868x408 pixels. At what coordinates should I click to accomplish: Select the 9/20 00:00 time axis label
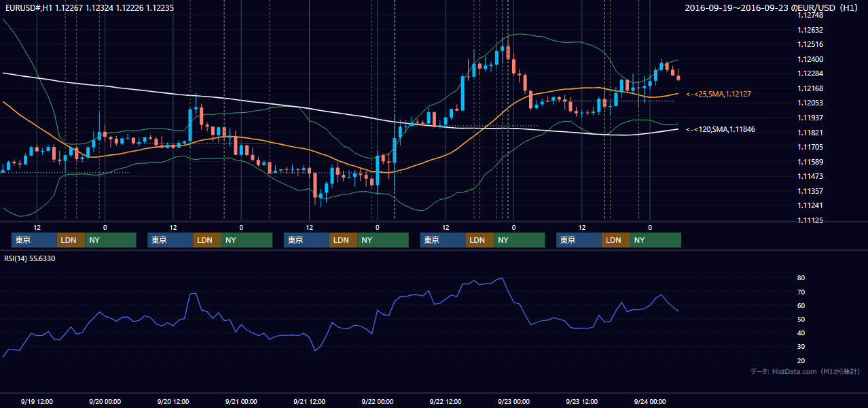tap(105, 402)
